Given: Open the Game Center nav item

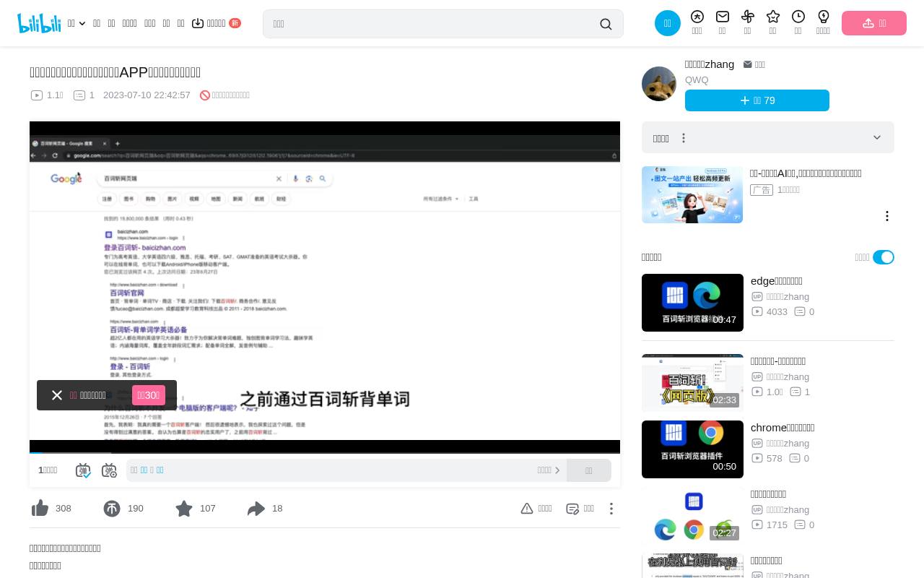Looking at the screenshot, I should pyautogui.click(x=129, y=23).
